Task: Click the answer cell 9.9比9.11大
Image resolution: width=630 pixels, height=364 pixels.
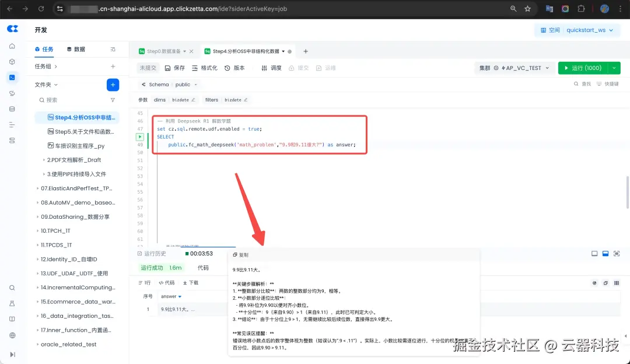Action: pos(177,310)
